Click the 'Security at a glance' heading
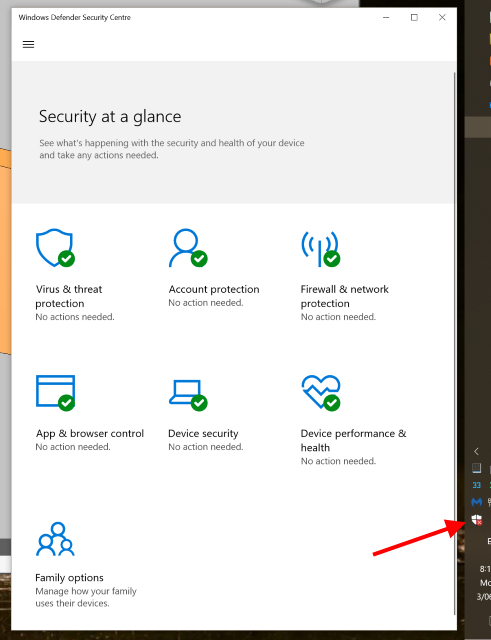Screen dimensions: 491x640 (x=110, y=117)
